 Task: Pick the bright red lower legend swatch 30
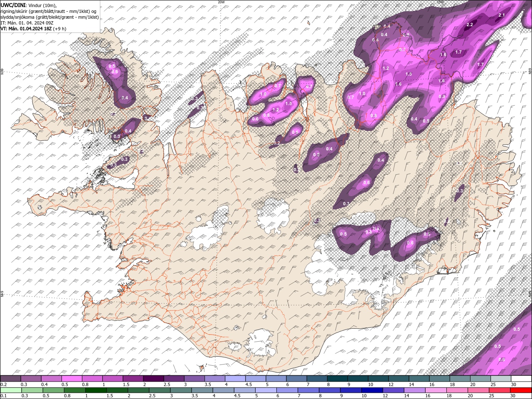click(521, 390)
